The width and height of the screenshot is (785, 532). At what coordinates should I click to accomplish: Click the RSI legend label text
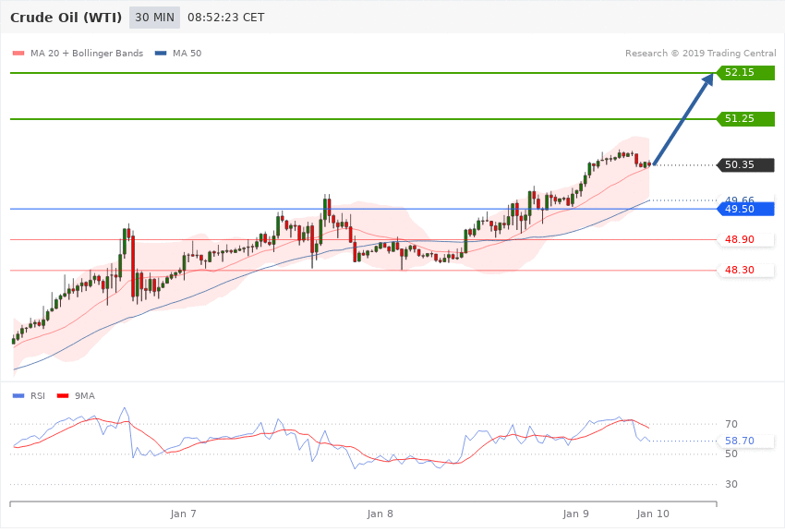coord(38,396)
